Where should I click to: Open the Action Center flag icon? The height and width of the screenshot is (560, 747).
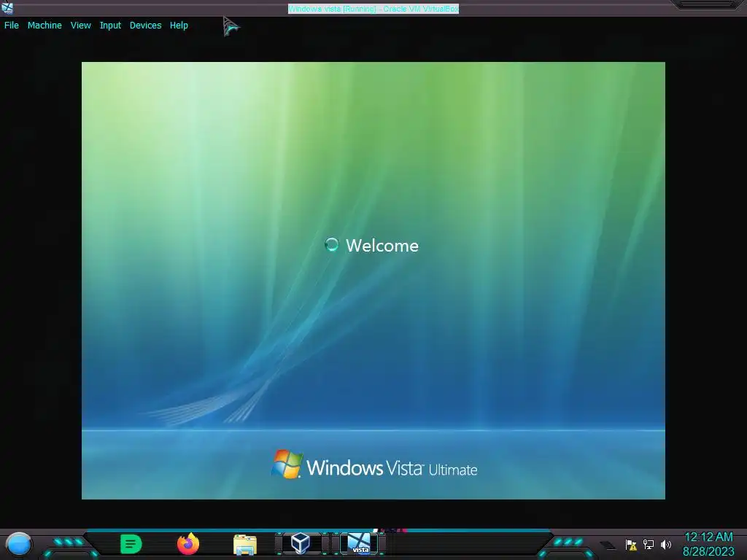click(631, 544)
